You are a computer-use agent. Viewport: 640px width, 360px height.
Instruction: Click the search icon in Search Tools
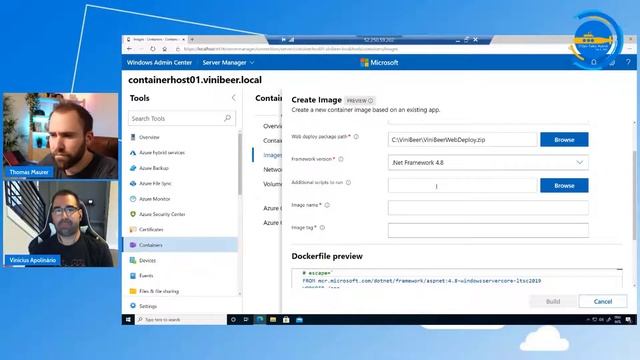point(227,118)
